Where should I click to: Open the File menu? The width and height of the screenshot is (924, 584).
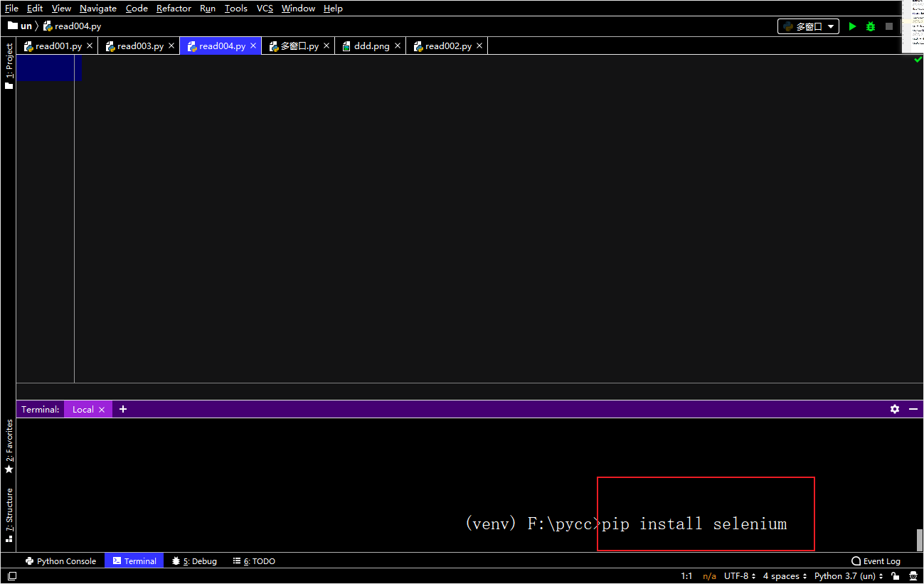click(x=11, y=9)
